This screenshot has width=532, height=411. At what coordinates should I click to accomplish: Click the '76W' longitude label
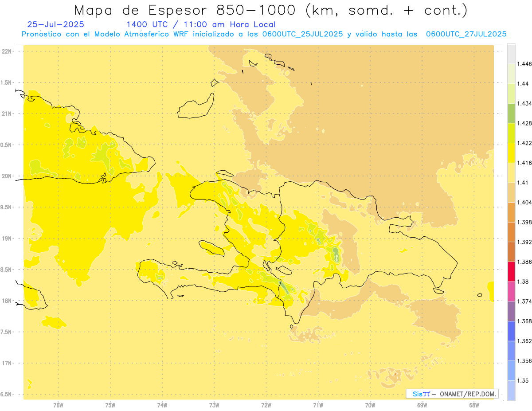pyautogui.click(x=58, y=405)
